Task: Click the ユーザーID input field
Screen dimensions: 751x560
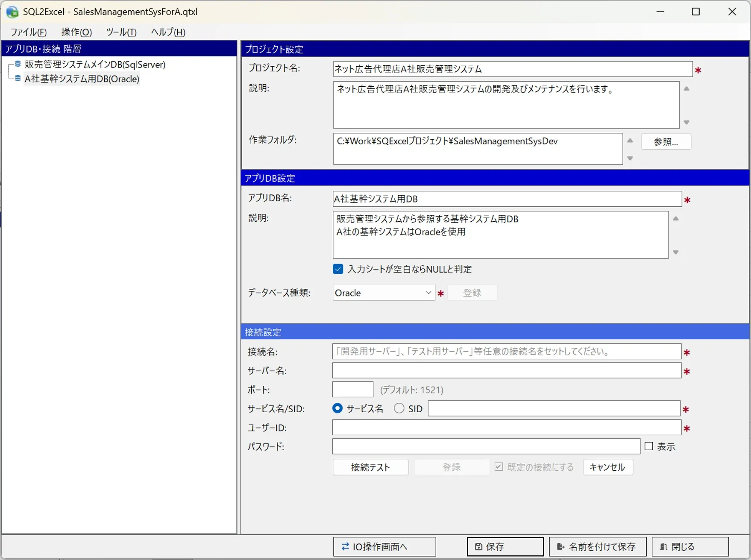Action: click(507, 428)
